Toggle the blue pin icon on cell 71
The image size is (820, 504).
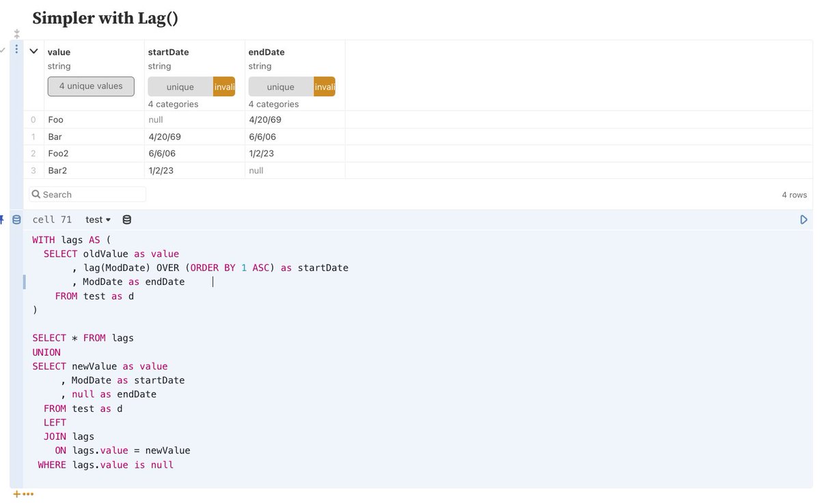[2, 219]
